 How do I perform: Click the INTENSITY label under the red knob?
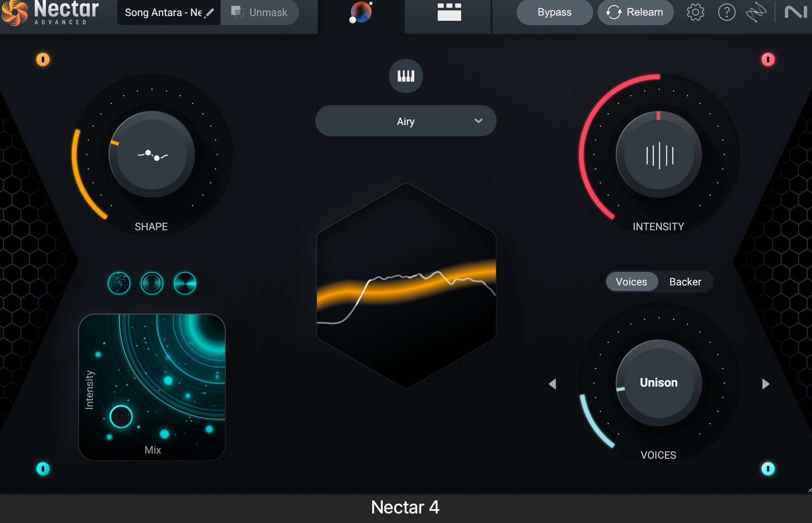[x=658, y=226]
